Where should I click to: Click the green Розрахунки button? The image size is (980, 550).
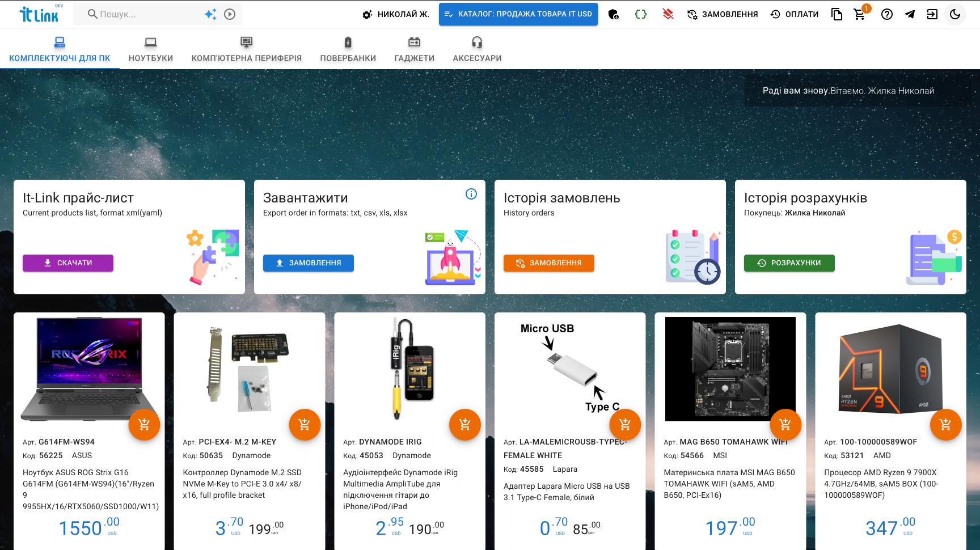[x=789, y=263]
